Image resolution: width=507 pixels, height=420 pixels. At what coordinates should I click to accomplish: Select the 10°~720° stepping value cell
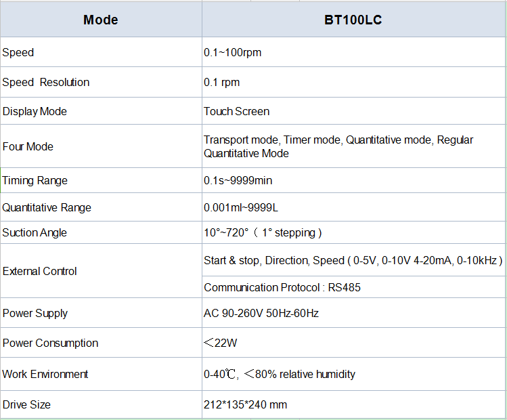(x=263, y=232)
